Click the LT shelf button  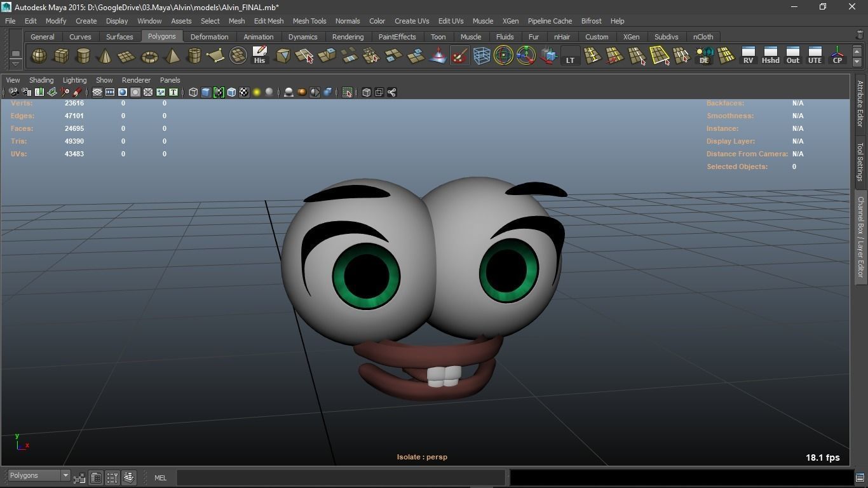click(x=570, y=56)
